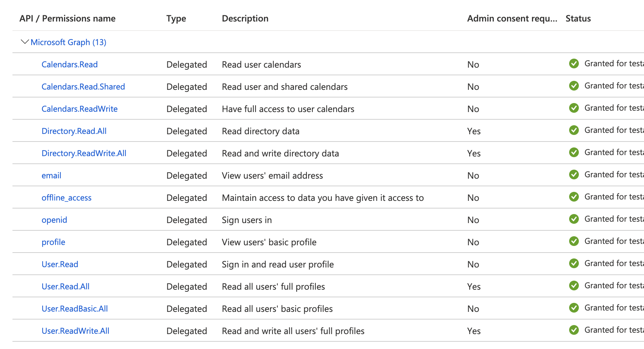The width and height of the screenshot is (644, 349).
Task: Select "Read all users' basic profiles" description
Action: [277, 309]
